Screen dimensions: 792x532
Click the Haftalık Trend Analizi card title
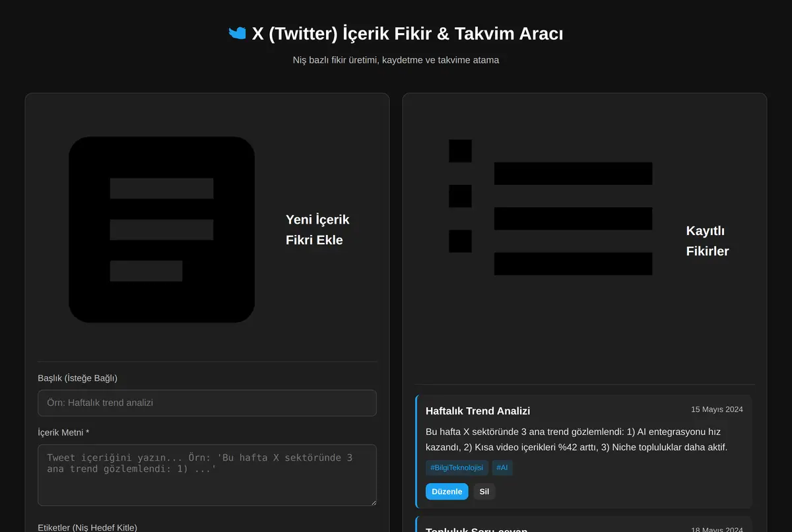coord(478,411)
